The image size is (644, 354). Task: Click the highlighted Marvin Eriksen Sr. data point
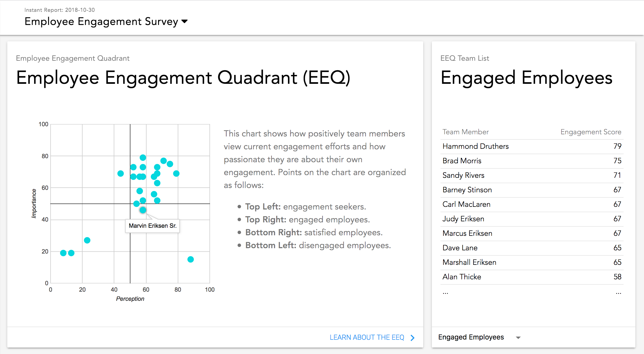143,210
